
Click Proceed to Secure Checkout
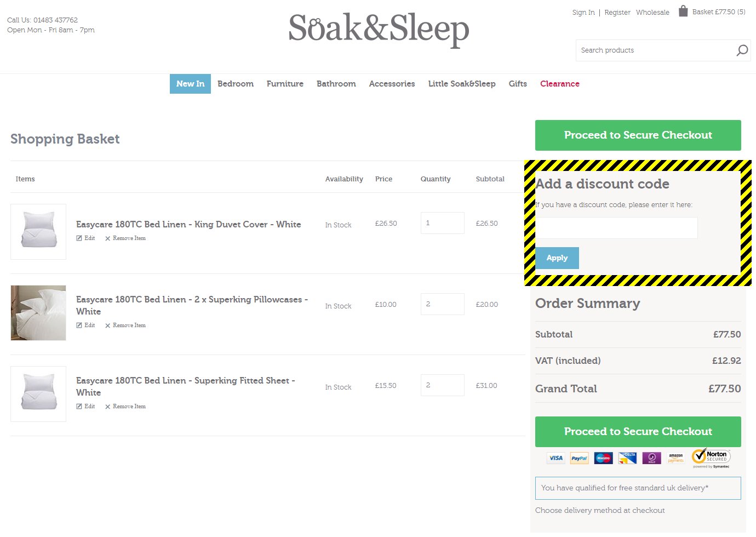pyautogui.click(x=638, y=135)
